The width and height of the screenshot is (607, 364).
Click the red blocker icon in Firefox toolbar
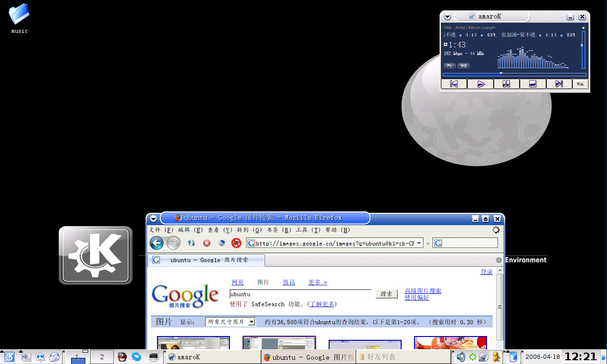coord(236,243)
